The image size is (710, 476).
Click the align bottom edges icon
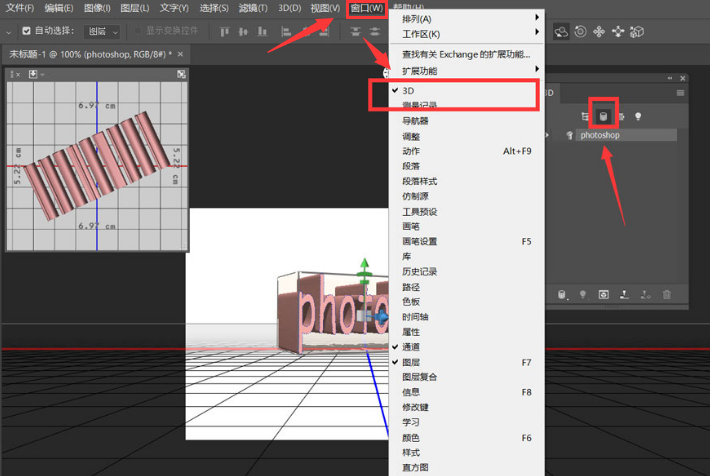coord(262,32)
